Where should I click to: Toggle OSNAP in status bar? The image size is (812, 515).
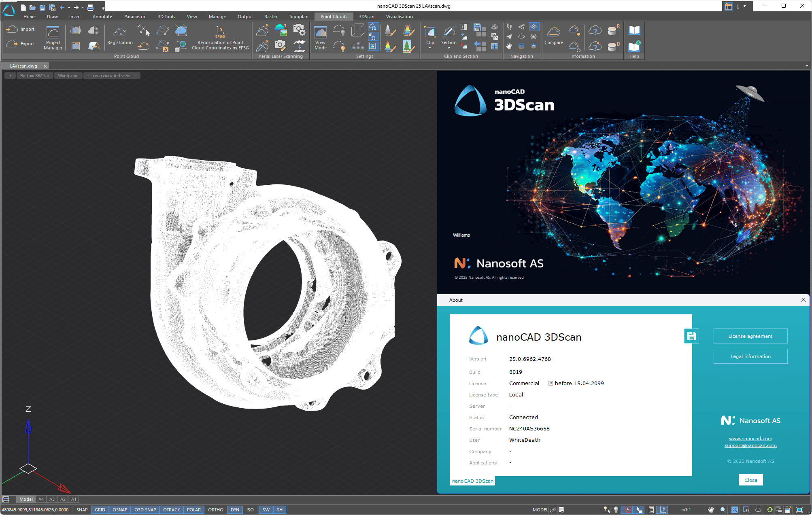[x=120, y=510]
